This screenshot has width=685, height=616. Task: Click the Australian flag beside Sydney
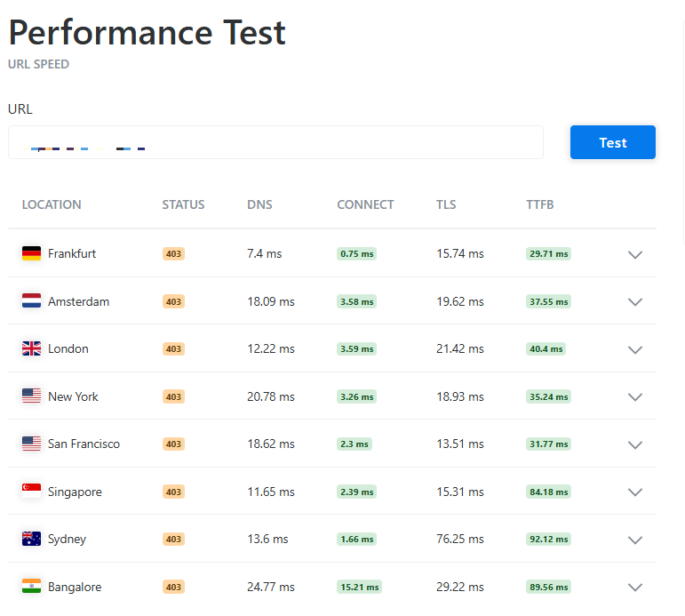pos(31,539)
